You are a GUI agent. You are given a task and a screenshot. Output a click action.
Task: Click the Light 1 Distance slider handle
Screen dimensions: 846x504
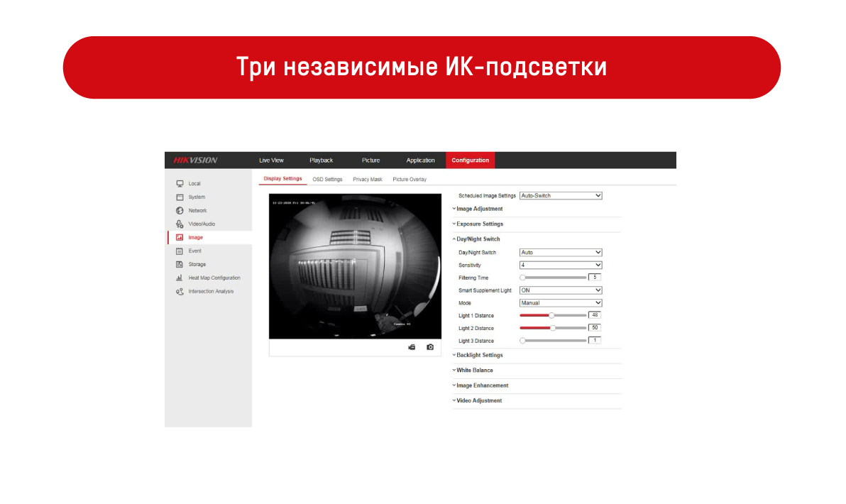(x=551, y=315)
